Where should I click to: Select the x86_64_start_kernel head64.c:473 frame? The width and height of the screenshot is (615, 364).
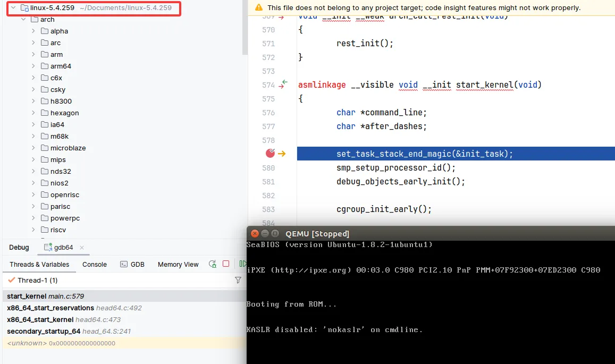point(124,320)
